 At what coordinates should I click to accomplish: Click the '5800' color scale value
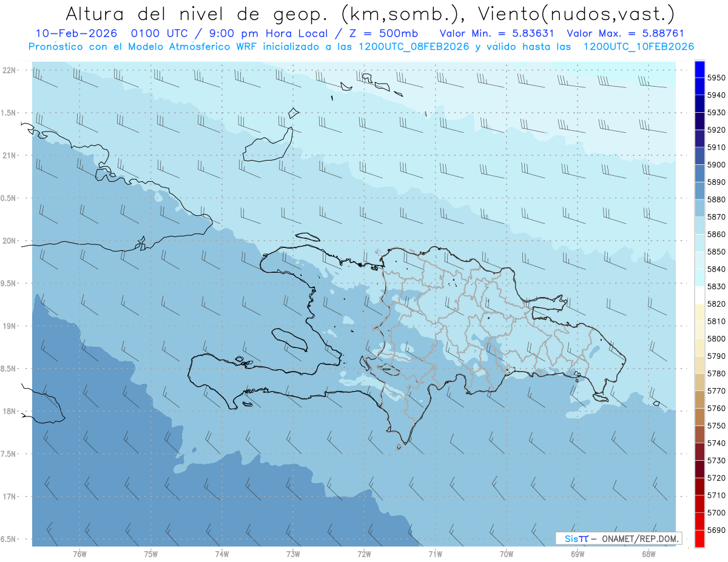[716, 338]
